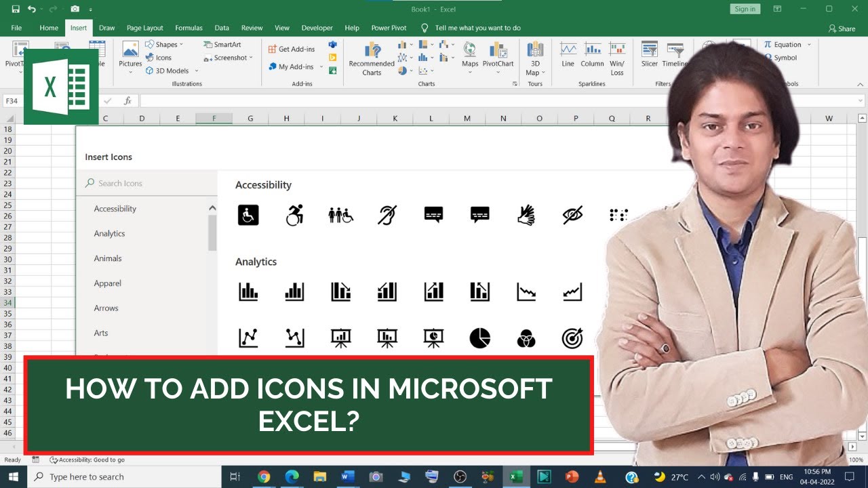
Task: Select the downward trend line chart icon
Action: 526,292
